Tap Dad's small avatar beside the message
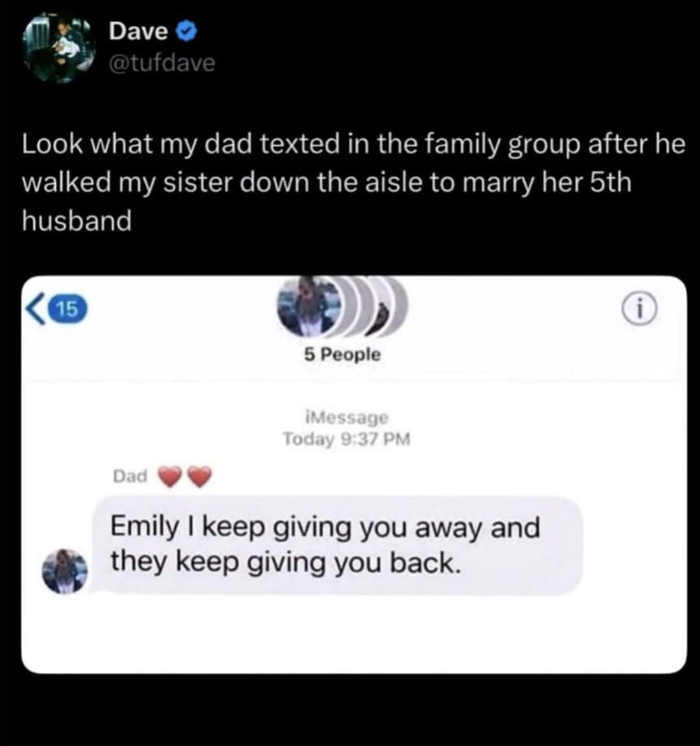The height and width of the screenshot is (746, 700). [65, 571]
